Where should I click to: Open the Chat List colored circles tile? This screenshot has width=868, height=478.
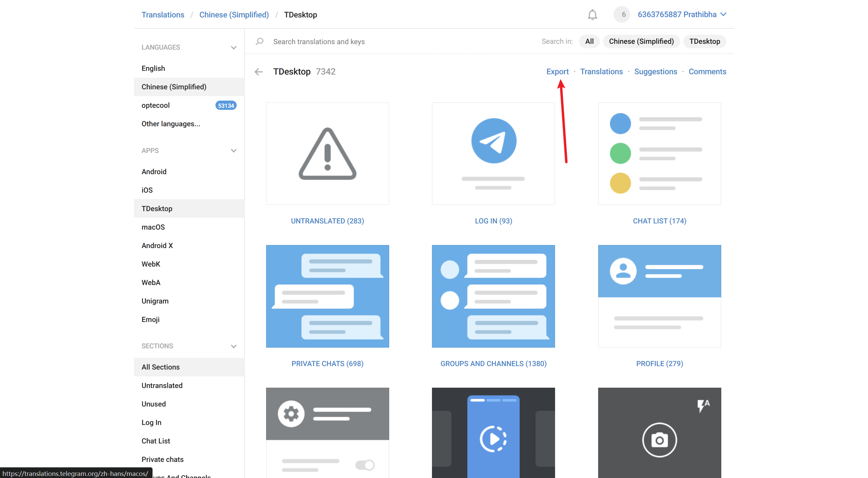coord(659,154)
